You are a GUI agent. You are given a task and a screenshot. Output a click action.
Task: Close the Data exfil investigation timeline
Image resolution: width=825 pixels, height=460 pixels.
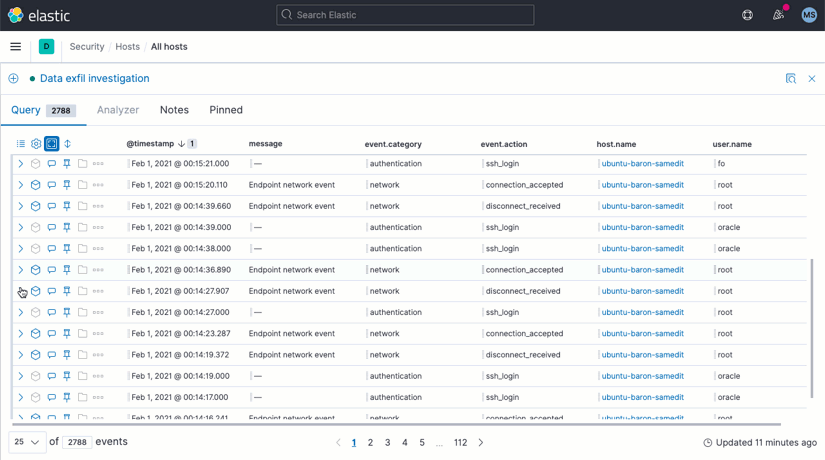812,78
